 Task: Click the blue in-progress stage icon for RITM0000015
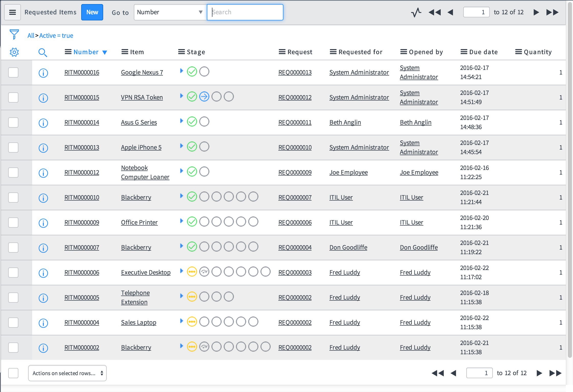204,97
